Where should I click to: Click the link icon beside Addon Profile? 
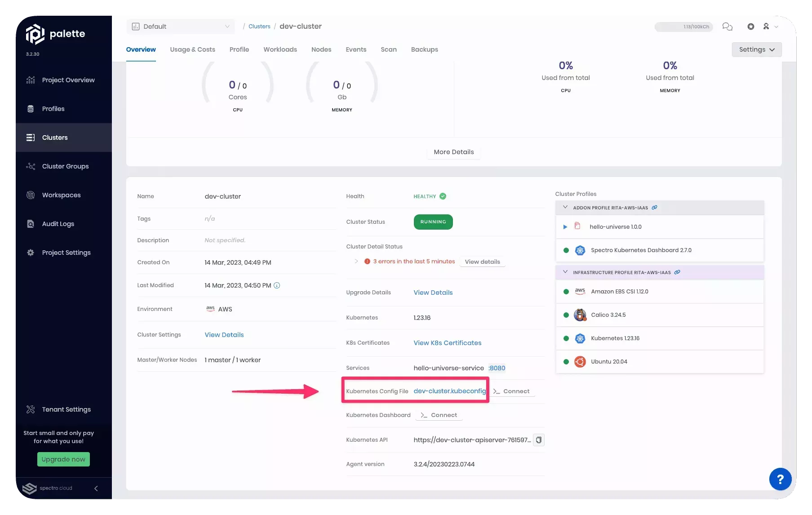coord(654,208)
